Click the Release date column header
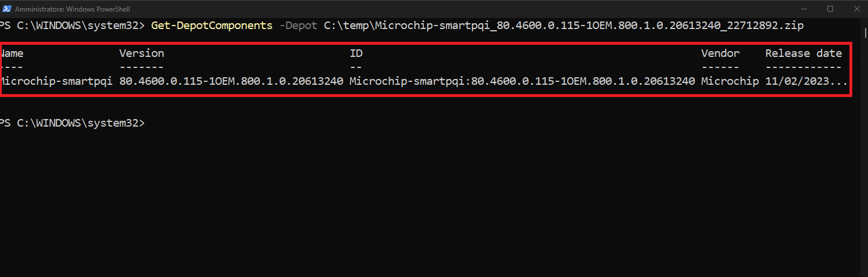The image size is (868, 277). pyautogui.click(x=803, y=53)
